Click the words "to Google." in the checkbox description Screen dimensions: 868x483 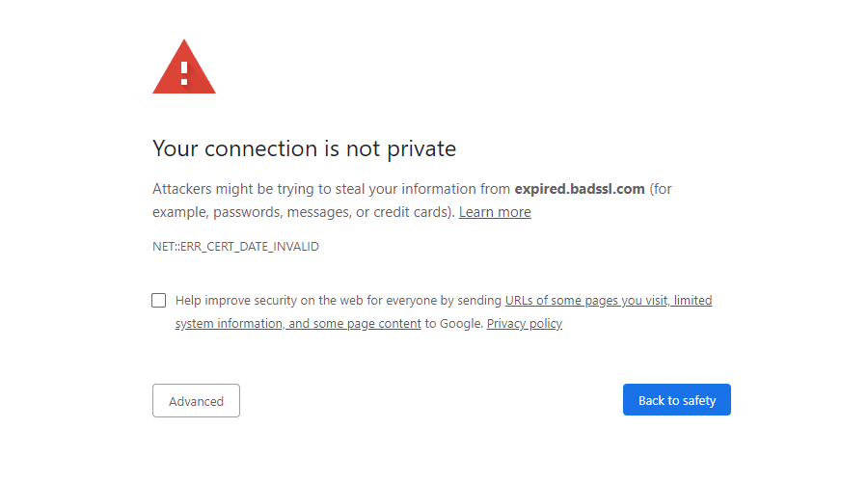coord(453,324)
